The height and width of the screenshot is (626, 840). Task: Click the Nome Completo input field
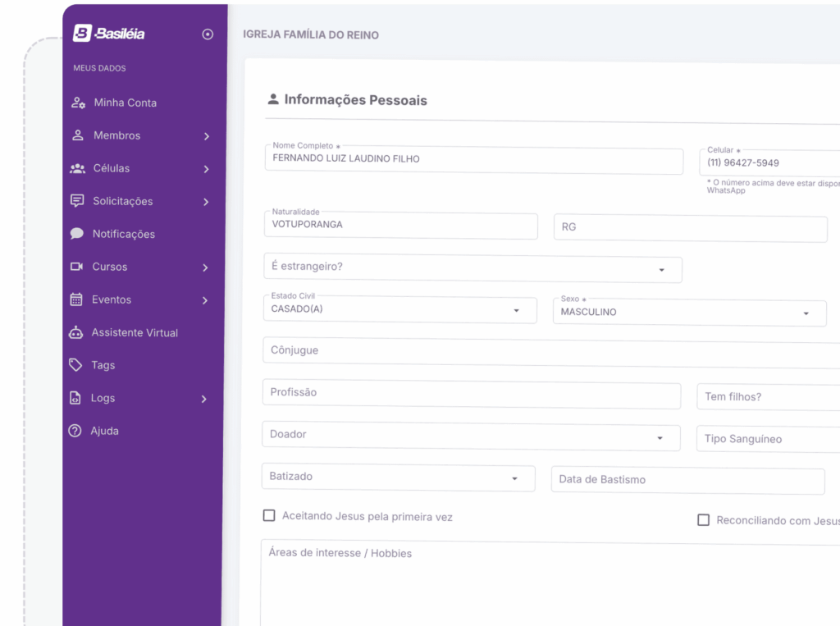point(473,159)
